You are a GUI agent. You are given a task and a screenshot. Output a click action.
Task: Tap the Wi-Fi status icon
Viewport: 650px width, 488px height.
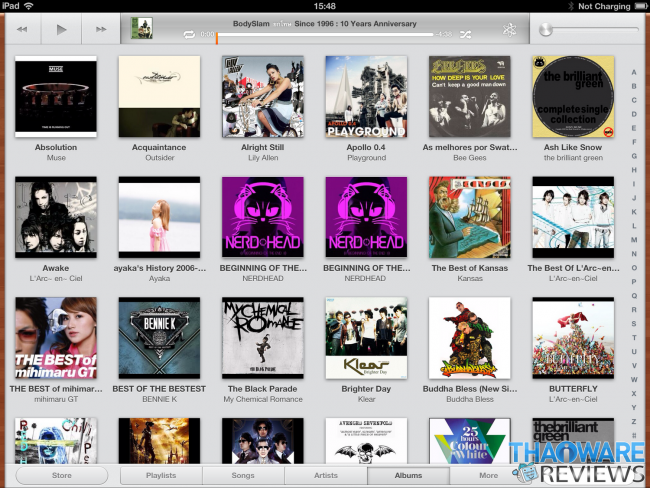pyautogui.click(x=28, y=6)
